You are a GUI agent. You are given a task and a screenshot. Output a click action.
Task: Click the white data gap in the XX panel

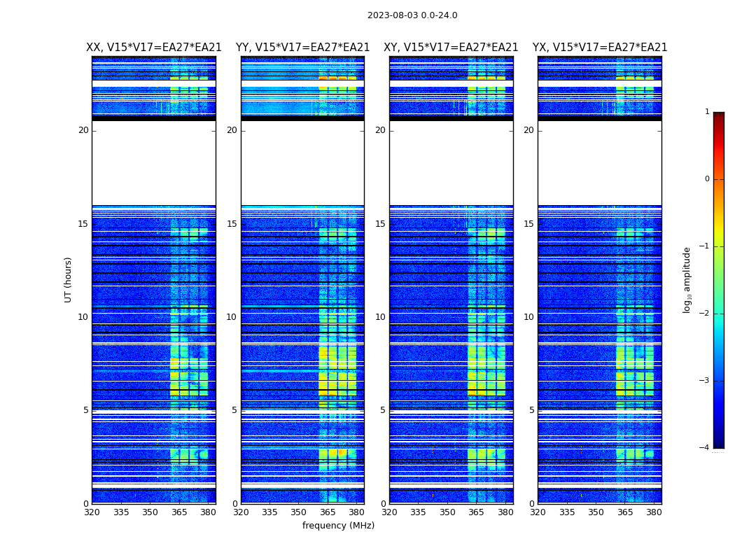(x=154, y=163)
